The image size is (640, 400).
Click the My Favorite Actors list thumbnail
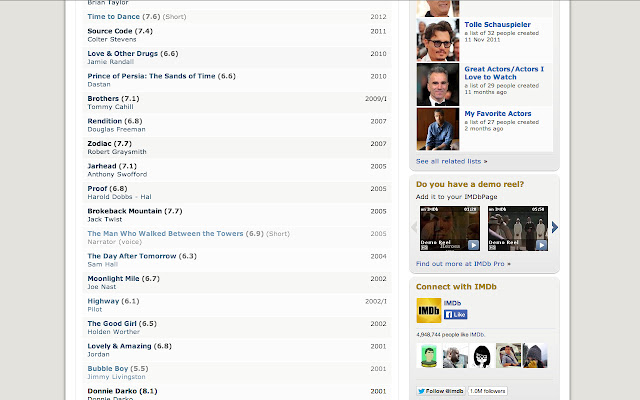pos(438,129)
